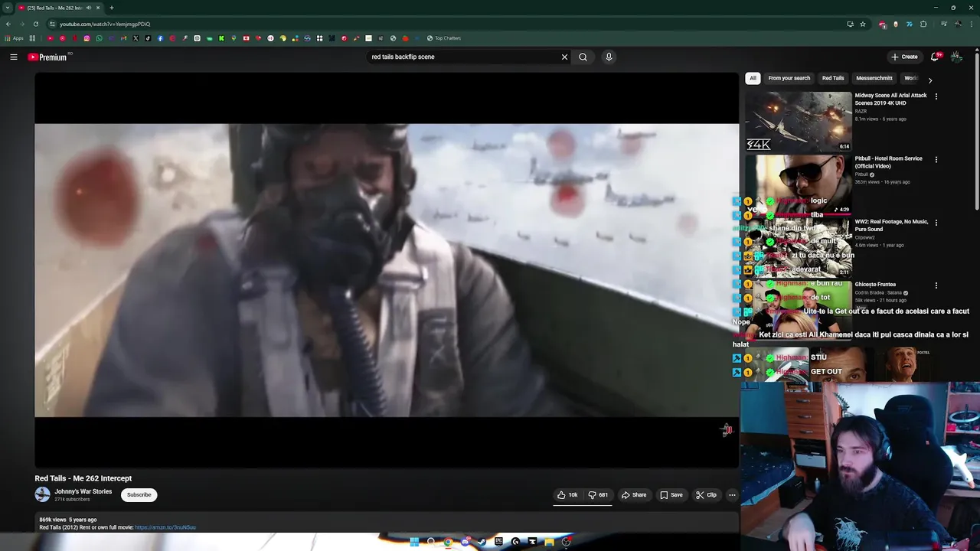Open the Create menu
This screenshot has height=551, width=980.
(x=904, y=57)
